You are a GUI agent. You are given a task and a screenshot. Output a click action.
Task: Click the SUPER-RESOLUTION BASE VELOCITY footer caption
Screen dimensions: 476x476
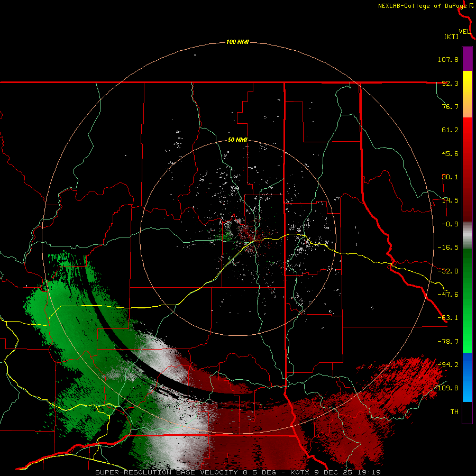pyautogui.click(x=238, y=472)
